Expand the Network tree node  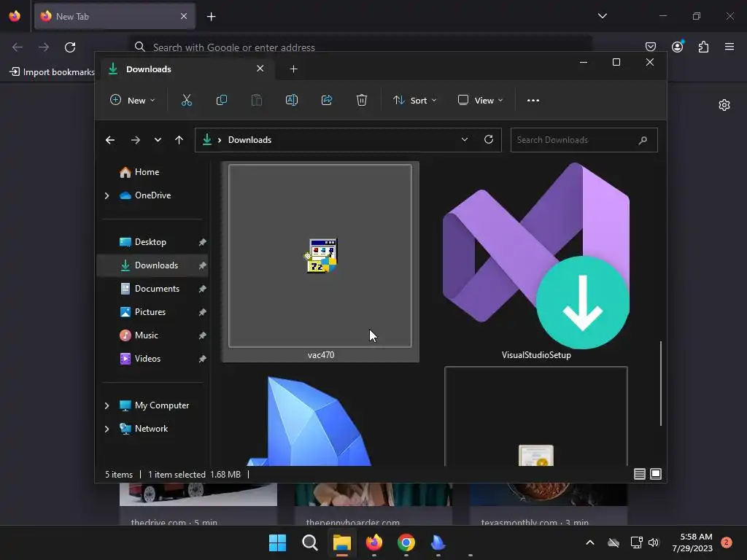(107, 429)
